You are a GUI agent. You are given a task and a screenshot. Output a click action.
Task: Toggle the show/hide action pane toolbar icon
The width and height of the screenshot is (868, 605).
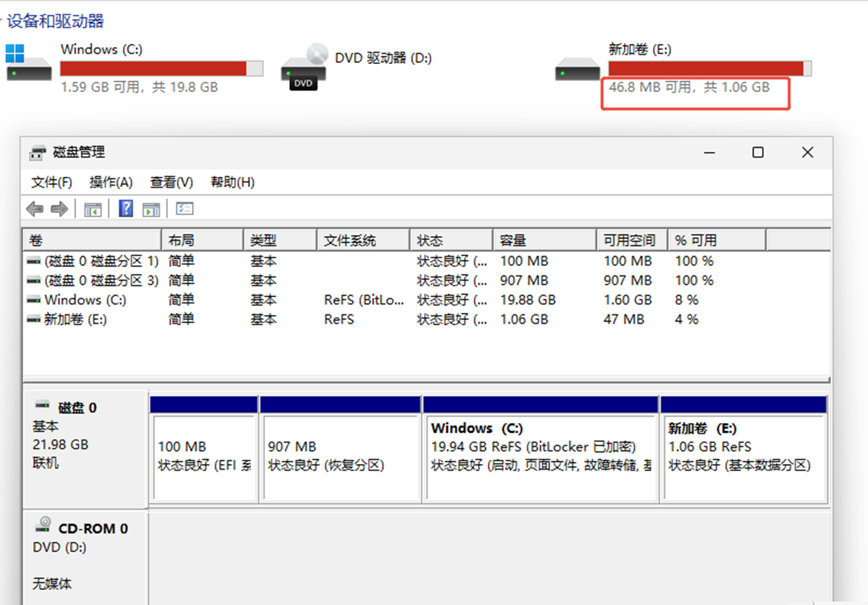click(151, 209)
